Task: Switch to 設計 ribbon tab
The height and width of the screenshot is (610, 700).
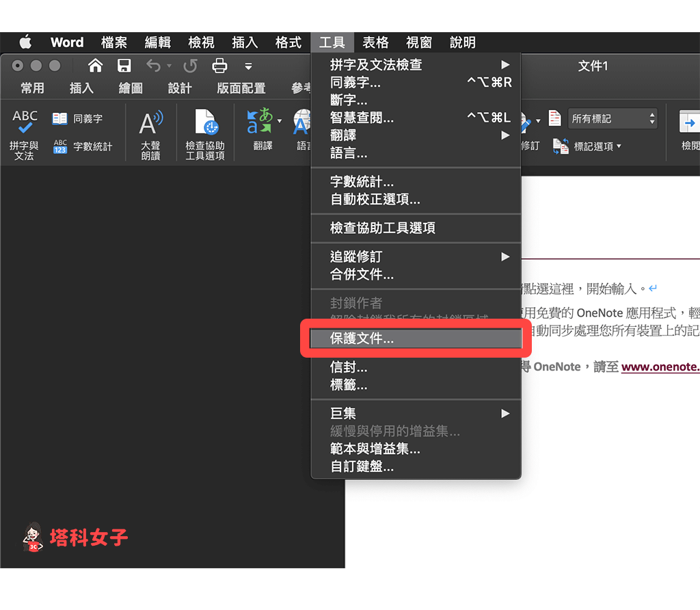Action: point(180,88)
